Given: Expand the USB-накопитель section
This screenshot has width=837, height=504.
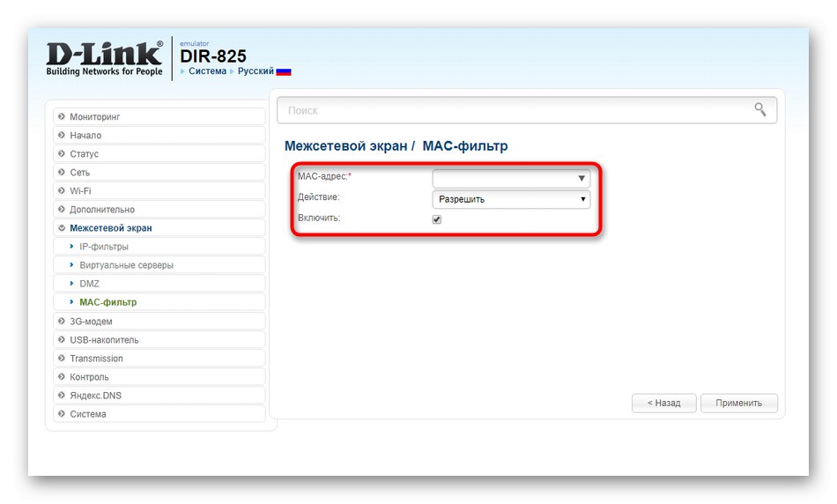Looking at the screenshot, I should click(159, 339).
